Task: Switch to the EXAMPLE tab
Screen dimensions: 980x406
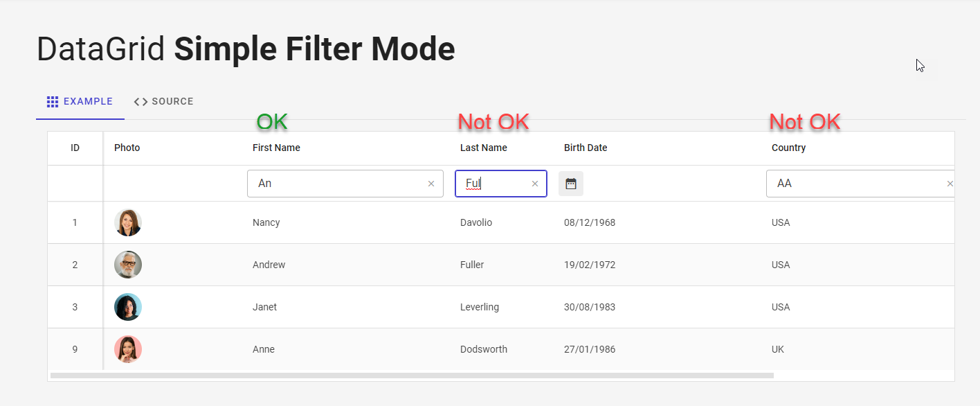Action: [x=88, y=101]
